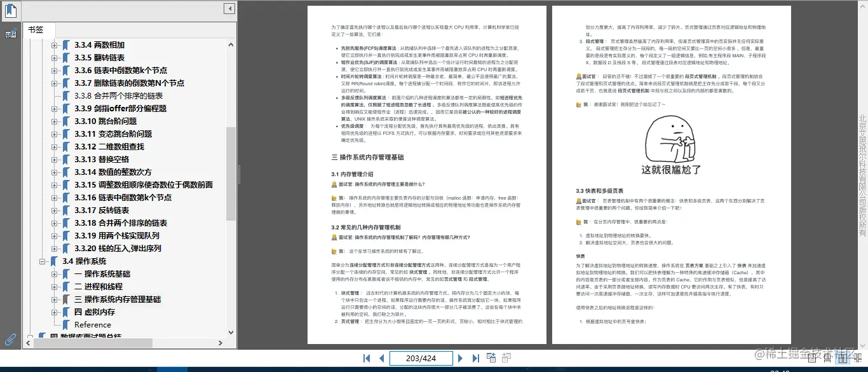
Task: Switch to continuous page view mode
Action: (x=828, y=359)
